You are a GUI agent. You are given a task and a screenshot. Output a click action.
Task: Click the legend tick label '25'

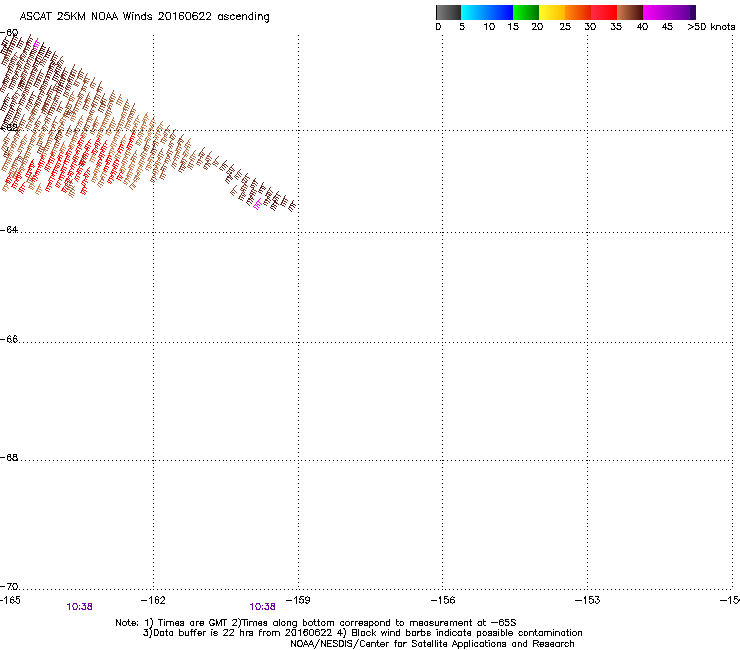[565, 27]
